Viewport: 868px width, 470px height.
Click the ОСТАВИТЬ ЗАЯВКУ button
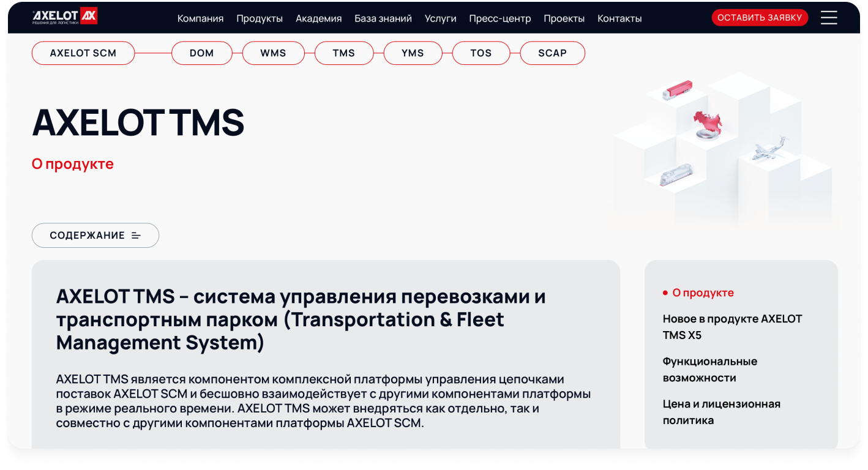point(760,17)
